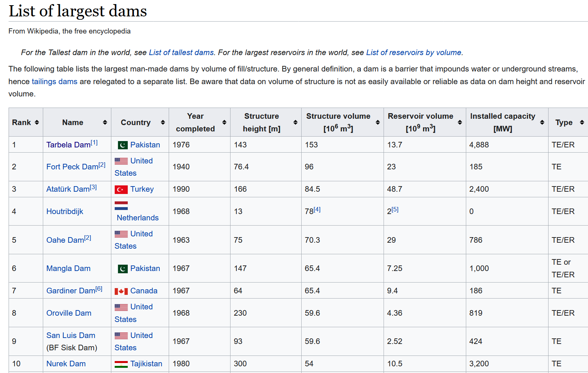Follow citation [3] after Atatürk Dam

(x=93, y=187)
